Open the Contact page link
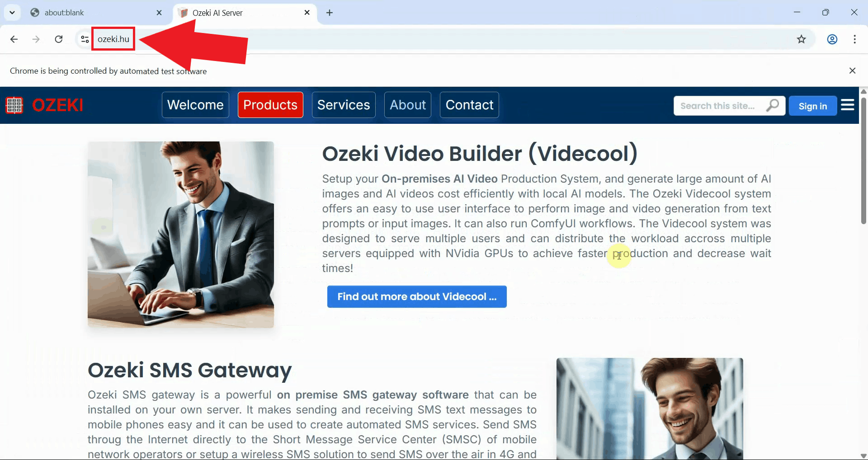 pos(469,105)
